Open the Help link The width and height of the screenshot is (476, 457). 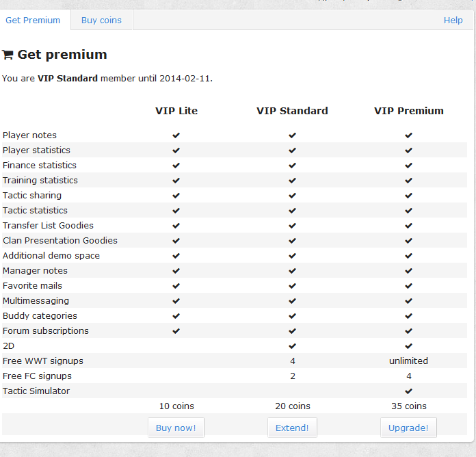[453, 20]
